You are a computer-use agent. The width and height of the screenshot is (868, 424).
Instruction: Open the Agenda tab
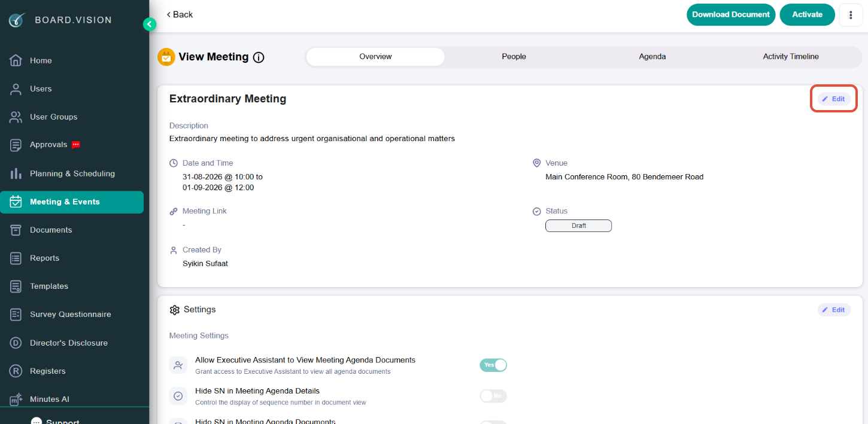point(652,57)
